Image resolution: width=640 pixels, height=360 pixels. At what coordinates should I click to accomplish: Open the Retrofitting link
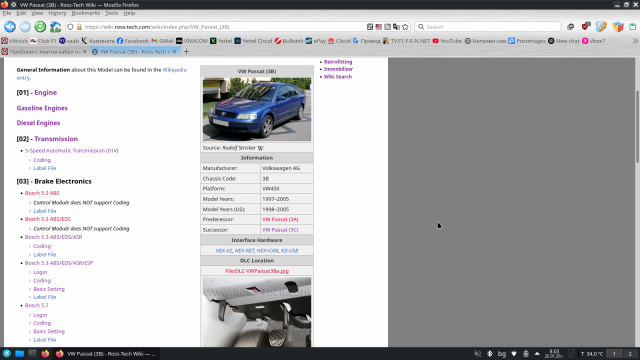pos(338,62)
